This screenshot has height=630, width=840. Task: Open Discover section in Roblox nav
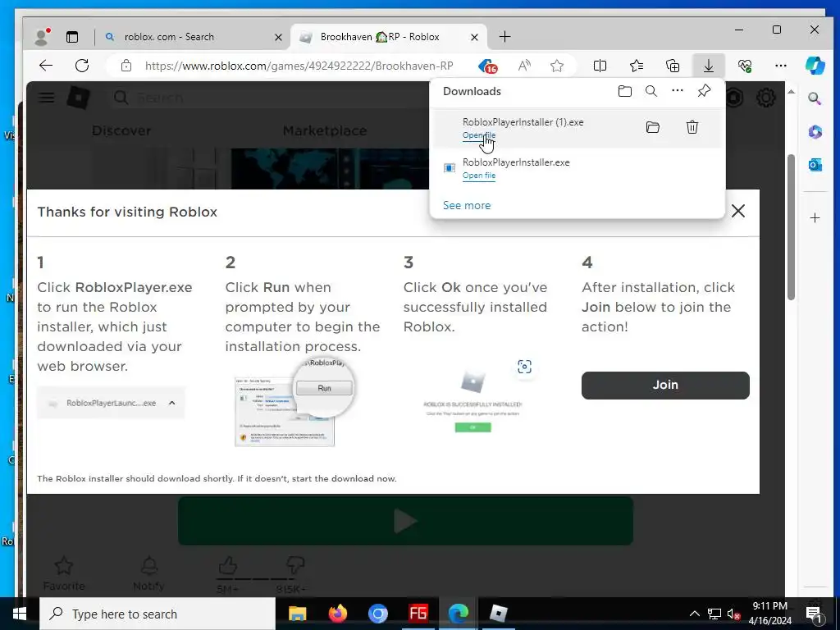(121, 130)
